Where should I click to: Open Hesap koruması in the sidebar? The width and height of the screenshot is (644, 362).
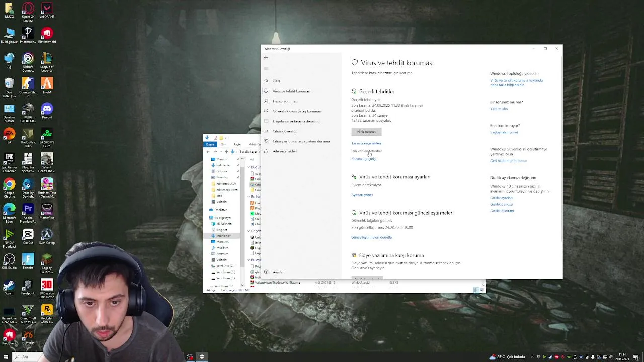pyautogui.click(x=285, y=101)
